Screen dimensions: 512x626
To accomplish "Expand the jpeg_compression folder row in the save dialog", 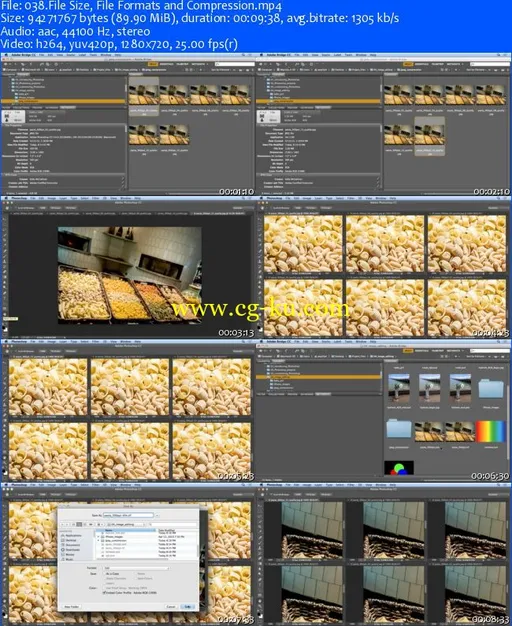I will [98, 541].
